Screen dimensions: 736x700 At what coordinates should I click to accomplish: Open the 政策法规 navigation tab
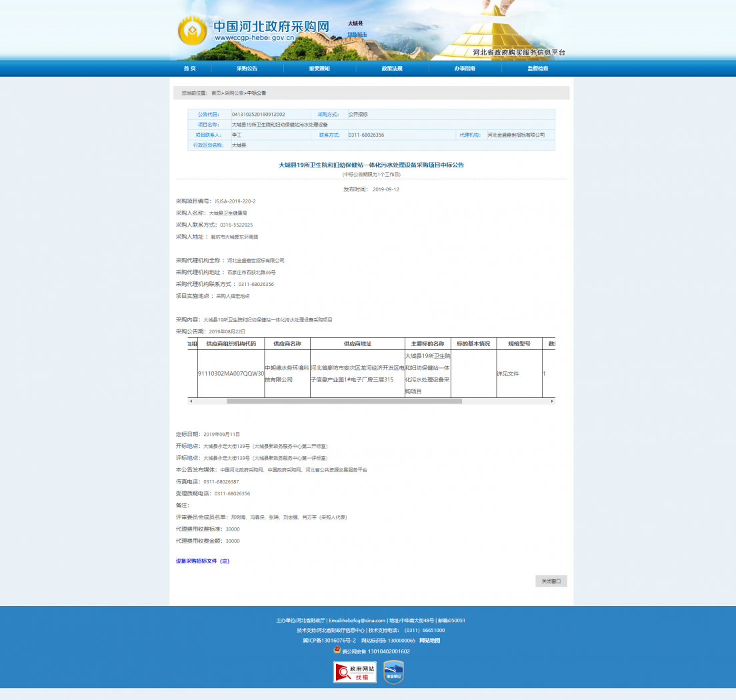click(392, 69)
